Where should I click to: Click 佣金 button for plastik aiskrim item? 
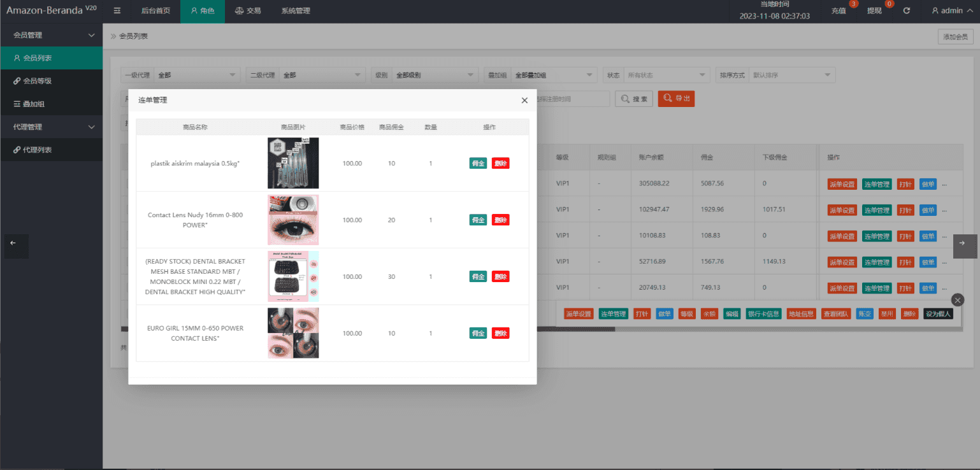coord(478,164)
